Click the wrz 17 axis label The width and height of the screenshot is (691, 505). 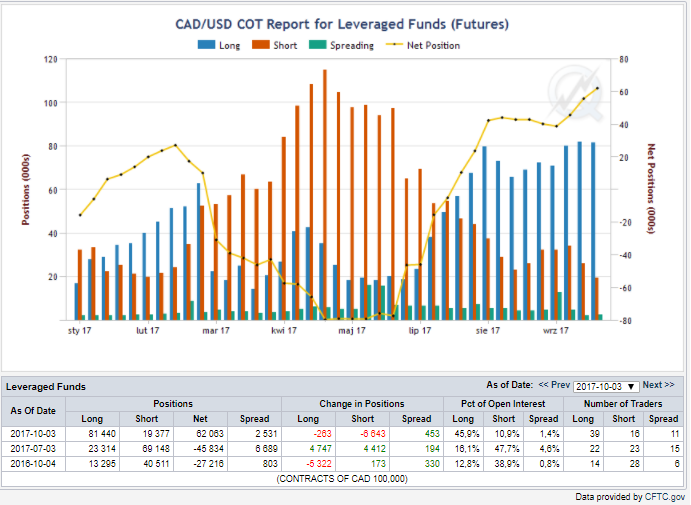coord(556,330)
